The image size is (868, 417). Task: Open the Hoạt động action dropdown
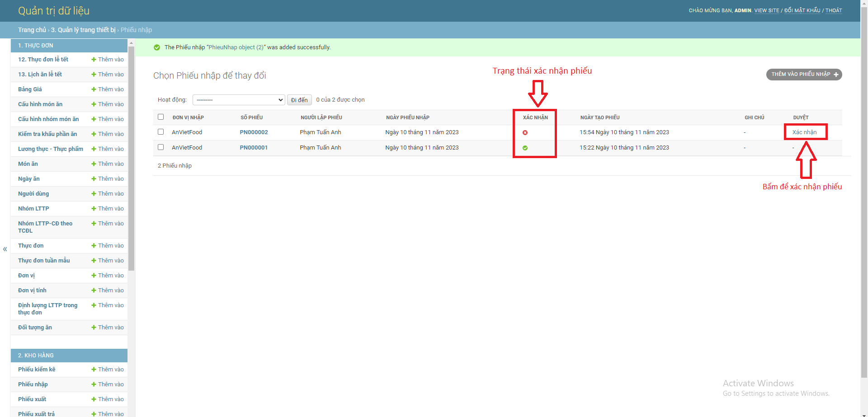pyautogui.click(x=238, y=99)
